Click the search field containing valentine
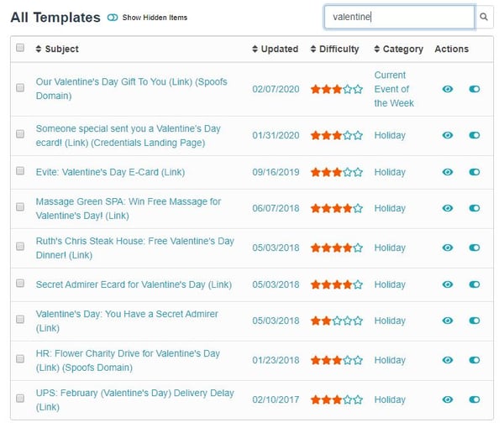This screenshot has width=504, height=433. [398, 17]
